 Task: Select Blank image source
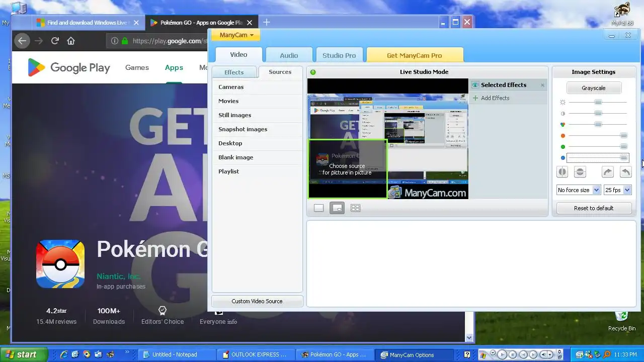[x=257, y=157]
